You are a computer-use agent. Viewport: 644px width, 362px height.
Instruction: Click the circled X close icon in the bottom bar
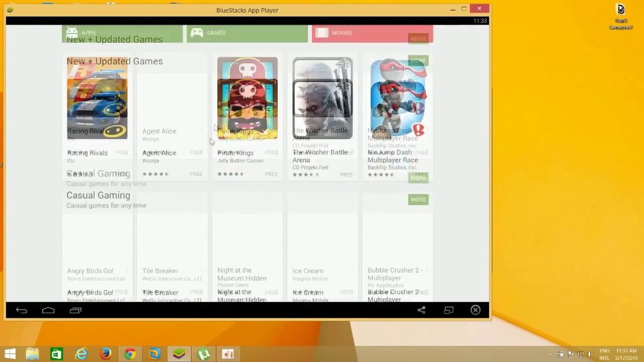pos(475,310)
